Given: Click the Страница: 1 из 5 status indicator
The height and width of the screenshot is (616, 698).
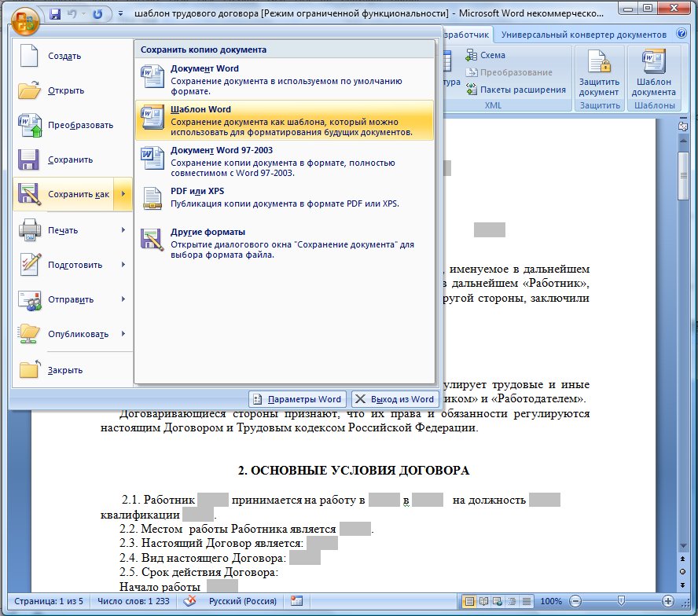Looking at the screenshot, I should coord(49,601).
